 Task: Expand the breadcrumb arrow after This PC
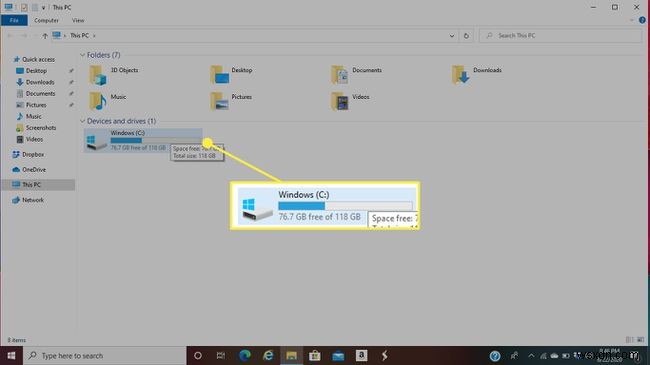[x=95, y=36]
